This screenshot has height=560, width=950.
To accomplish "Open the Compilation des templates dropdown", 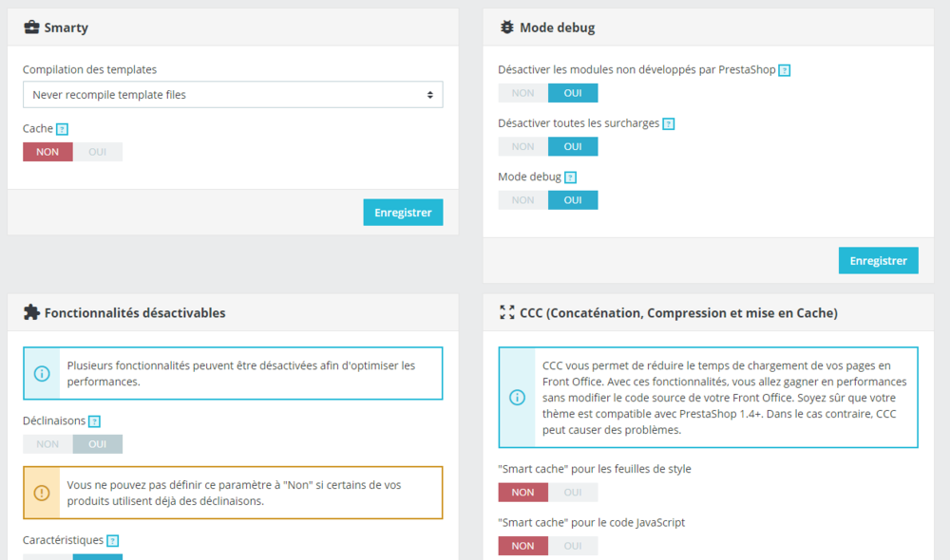I will (233, 95).
